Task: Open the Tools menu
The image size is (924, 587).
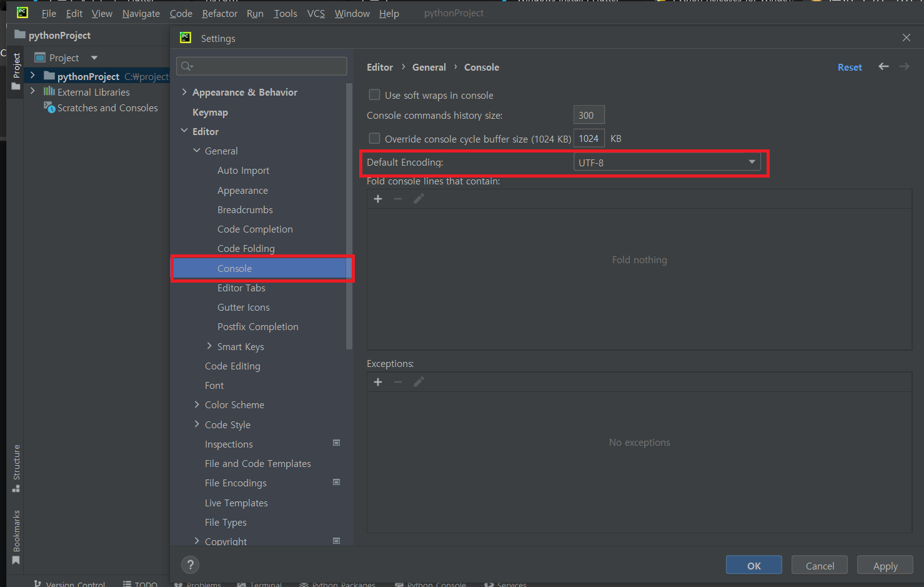Action: tap(285, 13)
